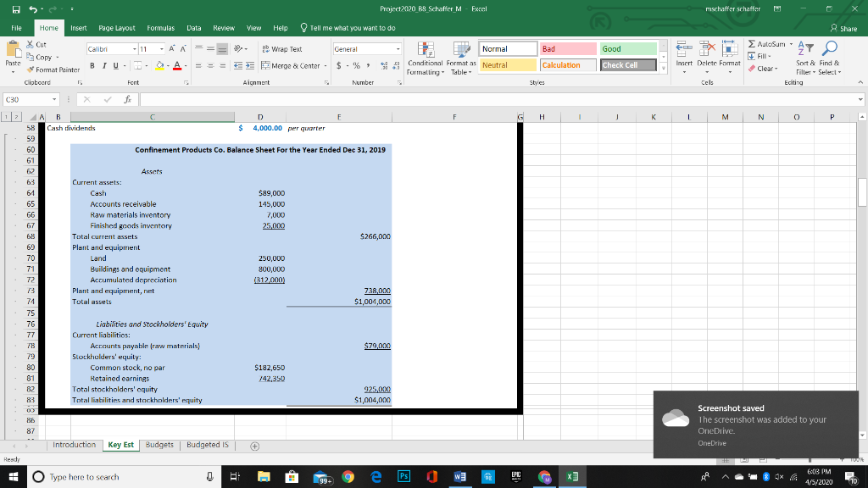The image size is (868, 488).
Task: Click the Decrease Indent icon
Action: coord(238,66)
